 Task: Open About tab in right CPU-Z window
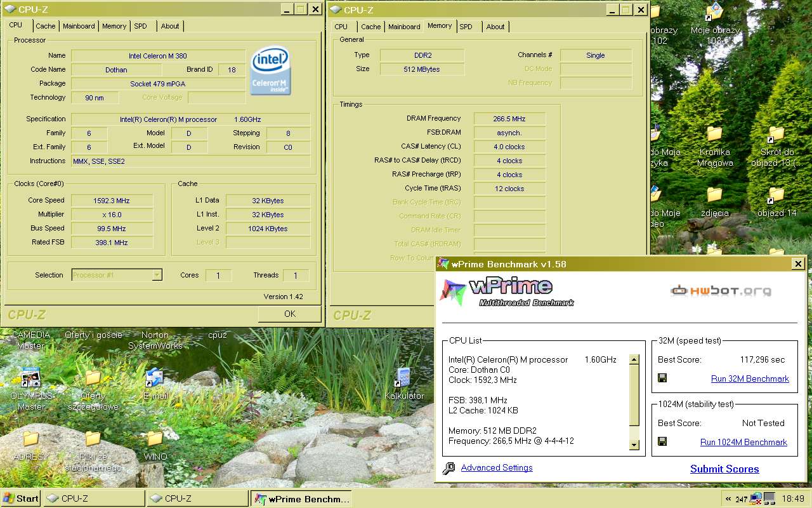(x=495, y=27)
